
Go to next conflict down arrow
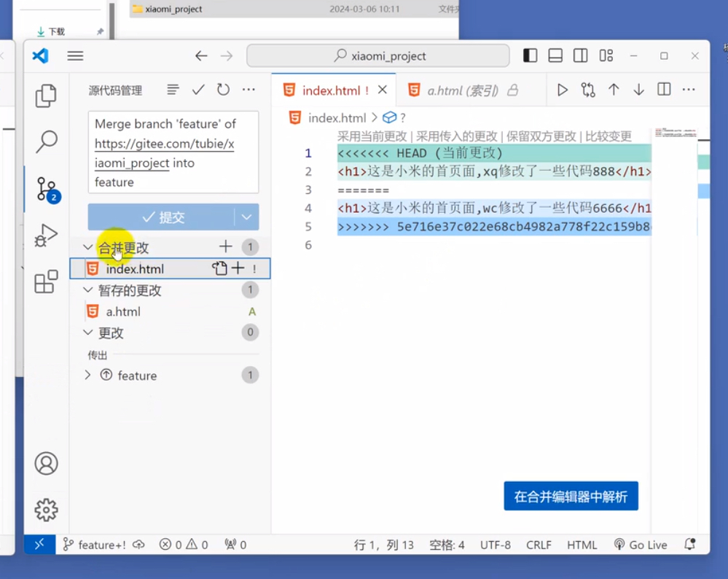639,90
